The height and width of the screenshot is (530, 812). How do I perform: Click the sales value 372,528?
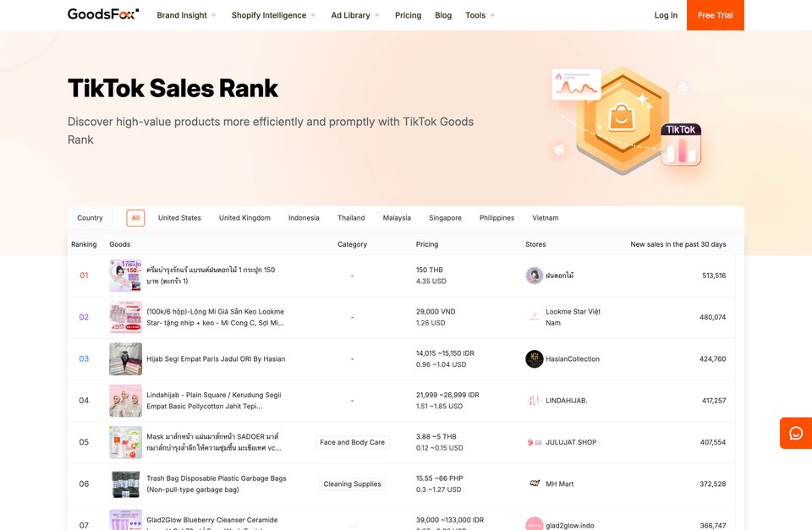(x=712, y=484)
